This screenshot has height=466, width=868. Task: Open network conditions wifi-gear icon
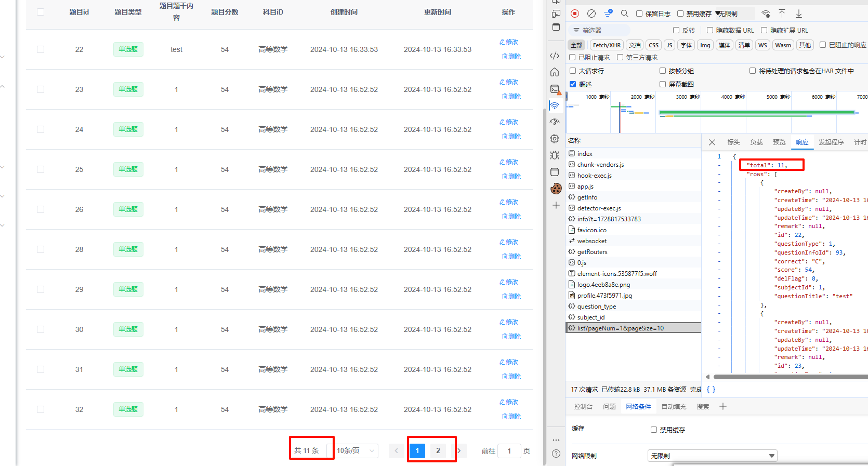(x=766, y=14)
